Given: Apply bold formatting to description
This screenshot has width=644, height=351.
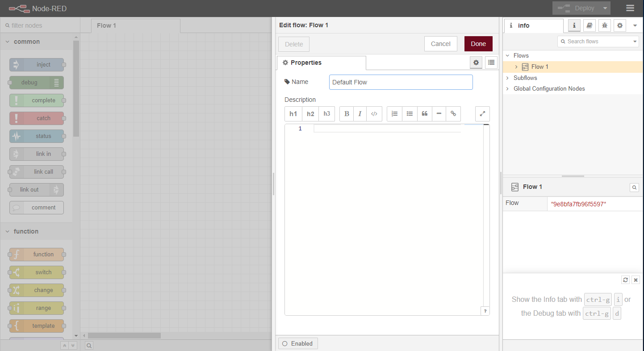Looking at the screenshot, I should coord(347,114).
